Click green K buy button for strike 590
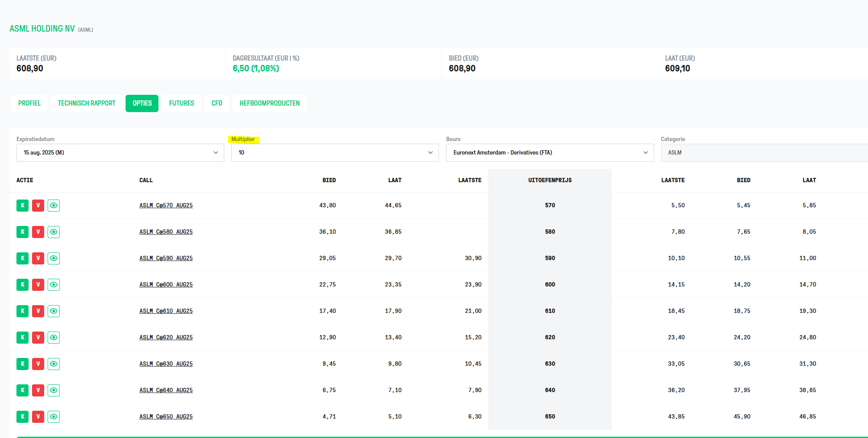Viewport: 868px width, 438px height. 23,258
